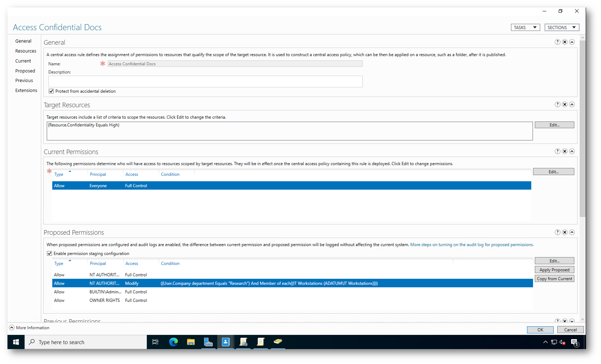
Task: Jump to the Resources section in the sidebar
Action: point(26,51)
